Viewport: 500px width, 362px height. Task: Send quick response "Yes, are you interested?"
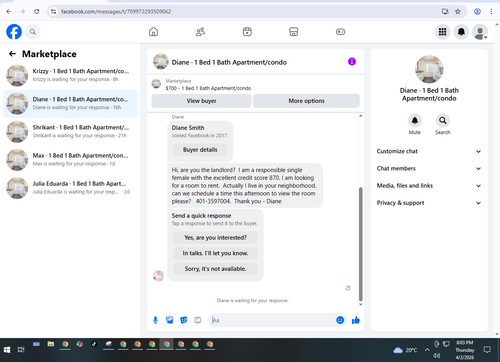[x=215, y=238]
